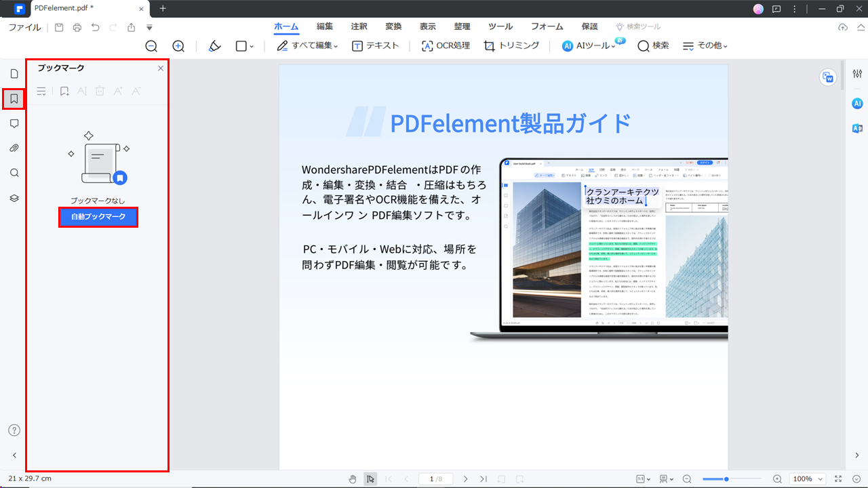The image size is (868, 488).
Task: Click the share icon in quick toolbar
Action: click(x=131, y=27)
